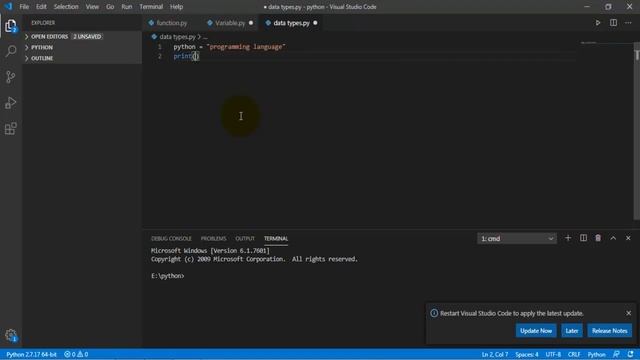Click the Update Now button
Screen dimensions: 640x360
point(536,331)
